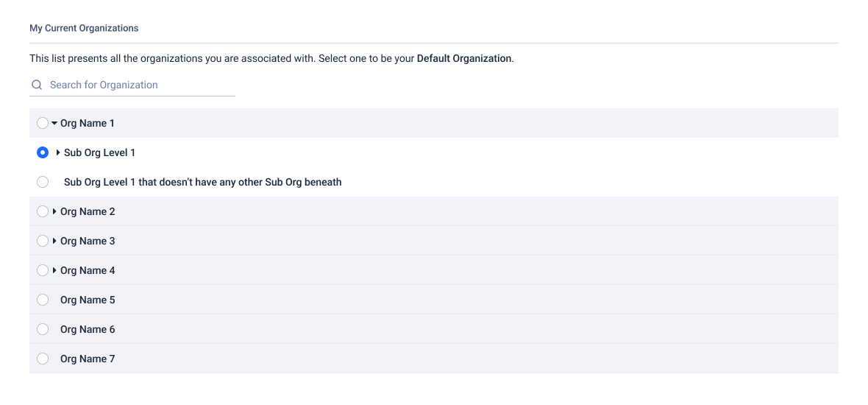Expand the Org Name 3 disclosure triangle
Viewport: 868px width, 405px height.
pyautogui.click(x=54, y=241)
